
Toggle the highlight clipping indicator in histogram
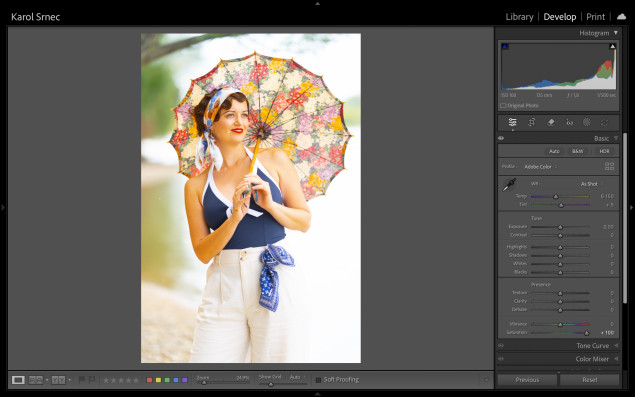point(612,47)
